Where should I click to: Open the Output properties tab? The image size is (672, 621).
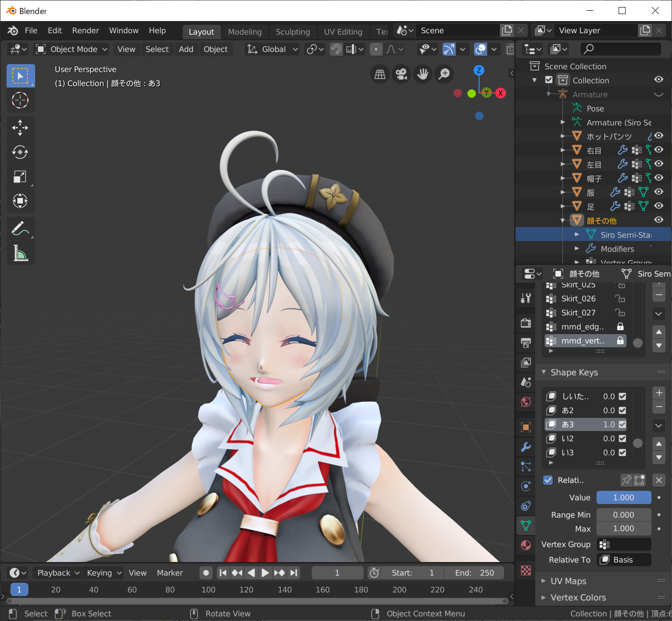click(526, 343)
